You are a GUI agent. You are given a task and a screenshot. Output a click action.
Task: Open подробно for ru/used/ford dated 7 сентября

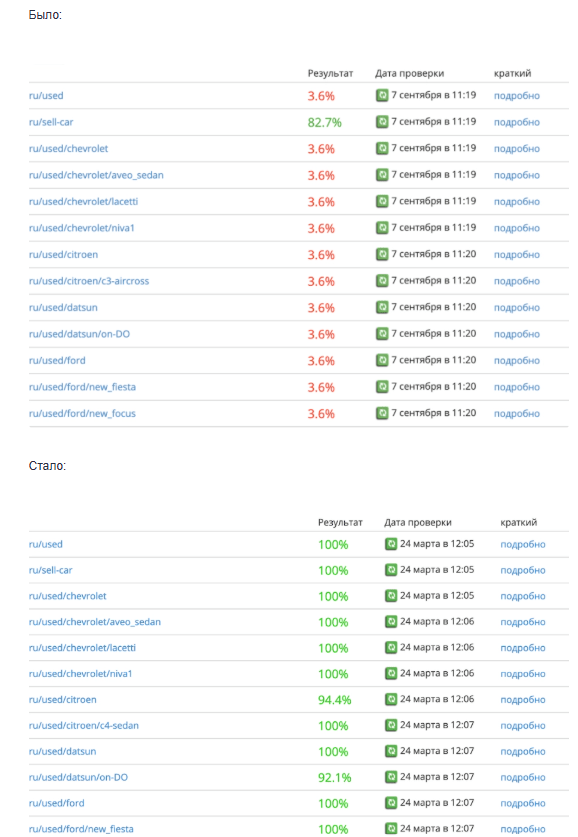(517, 360)
